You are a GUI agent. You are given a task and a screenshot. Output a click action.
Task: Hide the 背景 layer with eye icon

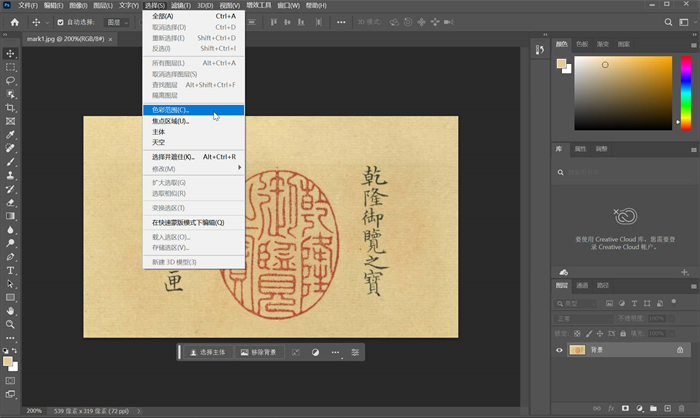click(560, 350)
